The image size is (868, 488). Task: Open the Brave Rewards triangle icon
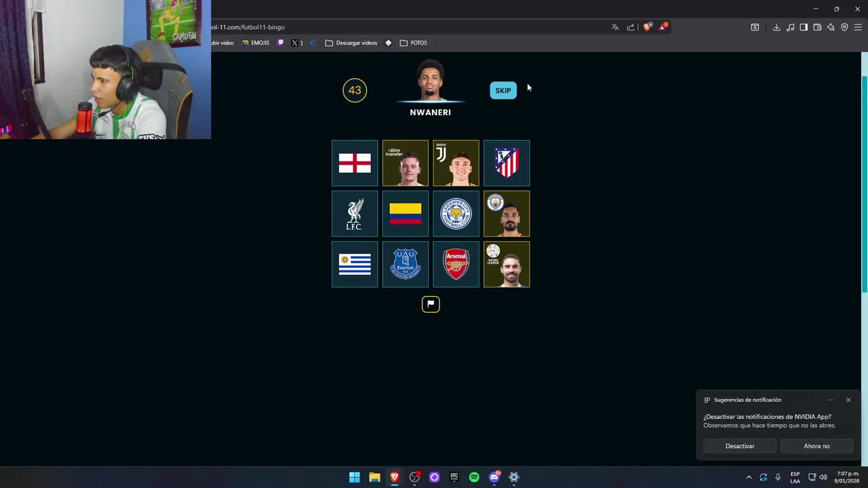tap(663, 27)
